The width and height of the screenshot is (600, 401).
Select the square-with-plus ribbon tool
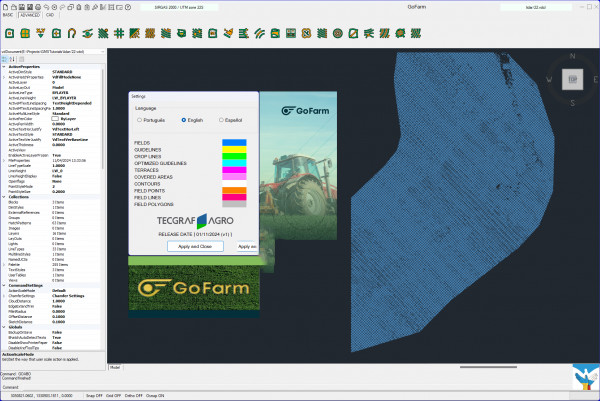(x=56, y=33)
